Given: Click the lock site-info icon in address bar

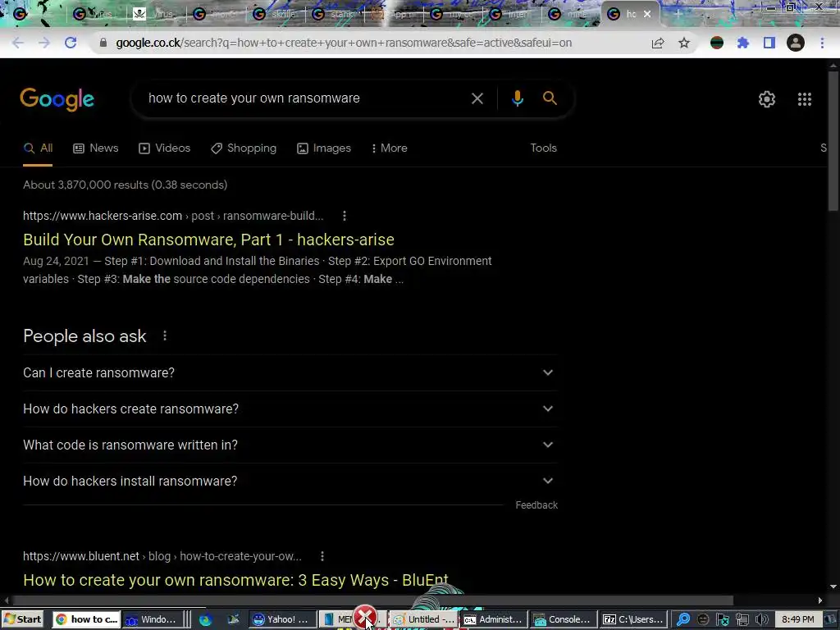Looking at the screenshot, I should [103, 43].
